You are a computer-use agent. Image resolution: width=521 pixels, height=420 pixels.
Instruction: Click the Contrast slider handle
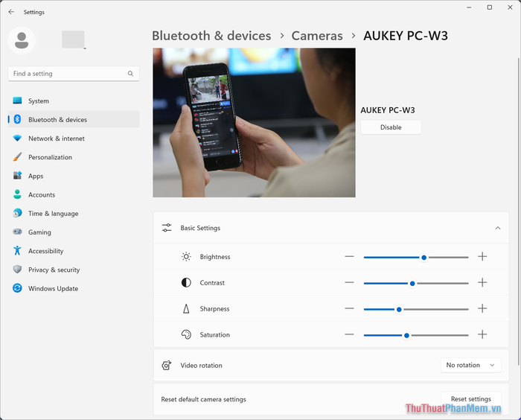(x=412, y=283)
